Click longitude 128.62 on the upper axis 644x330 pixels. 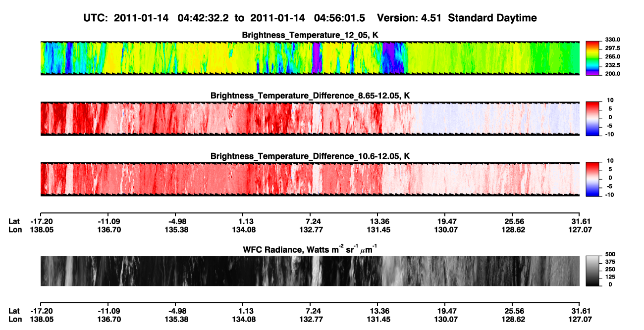click(x=513, y=230)
